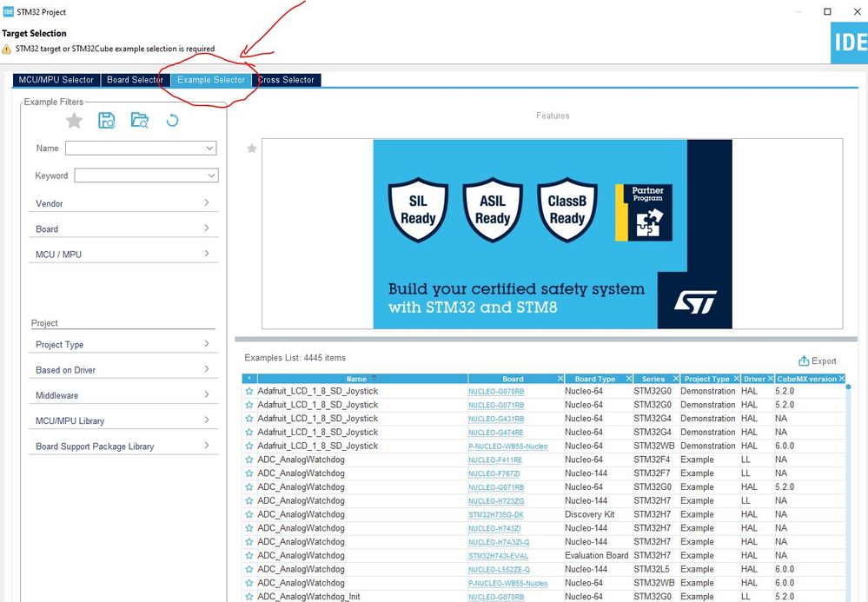Expand the Project Type filter
The width and height of the screenshot is (868, 602).
tap(123, 344)
